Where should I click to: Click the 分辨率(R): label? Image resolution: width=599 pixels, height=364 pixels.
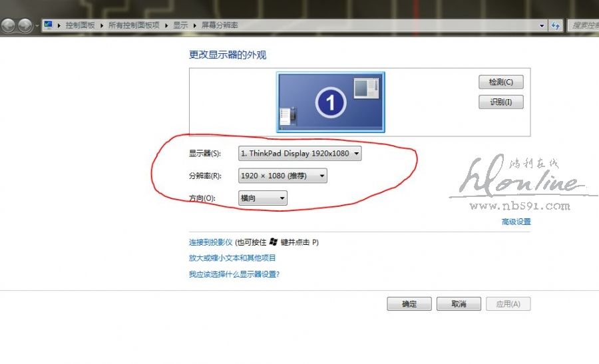[205, 176]
